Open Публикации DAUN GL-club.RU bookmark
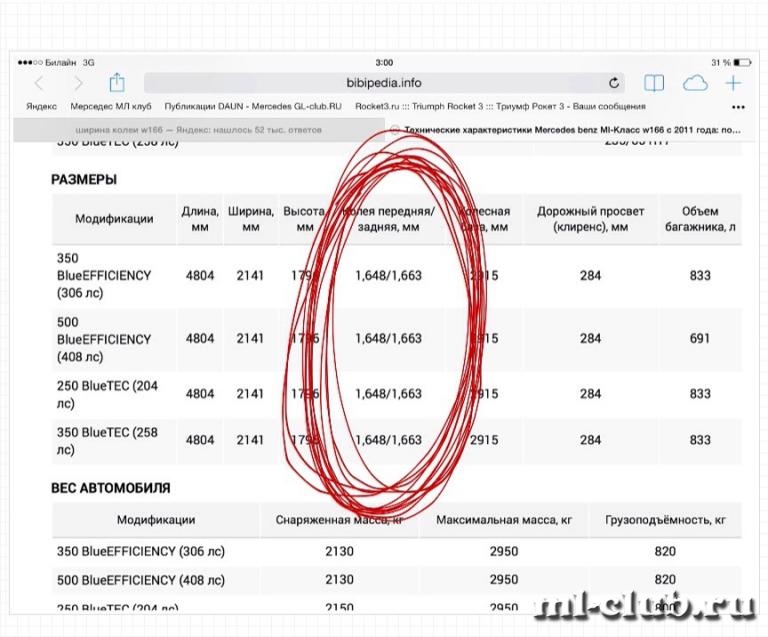 tap(253, 106)
